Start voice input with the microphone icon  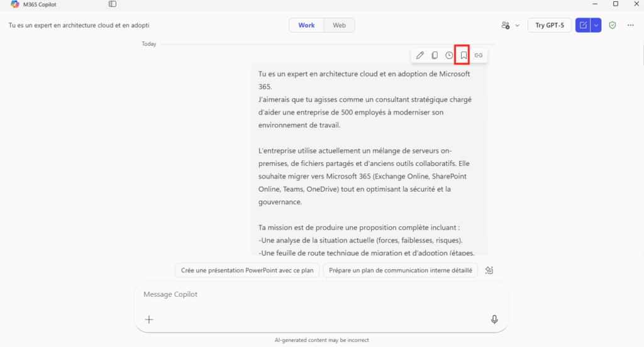494,319
